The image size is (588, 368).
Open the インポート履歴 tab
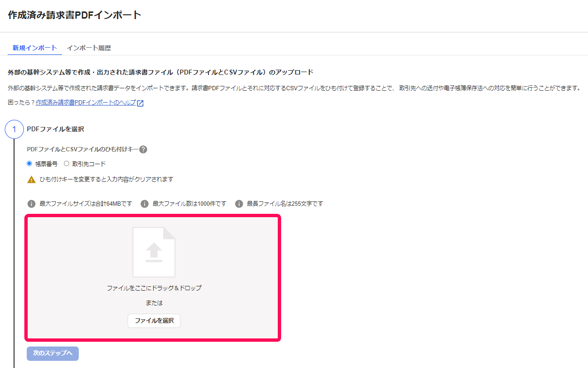[x=89, y=48]
